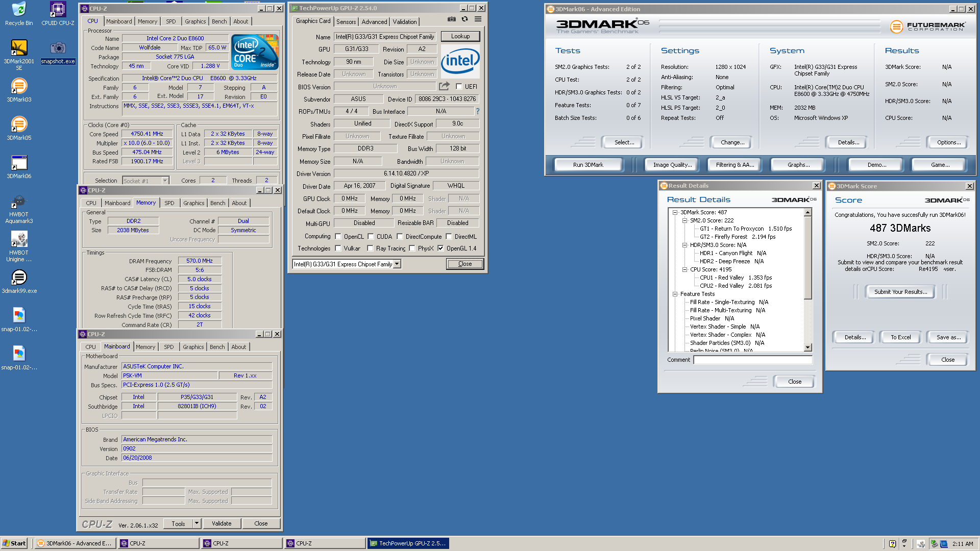Viewport: 980px width, 551px height.
Task: Click the Lookup button in GPU-Z
Action: pyautogui.click(x=460, y=36)
